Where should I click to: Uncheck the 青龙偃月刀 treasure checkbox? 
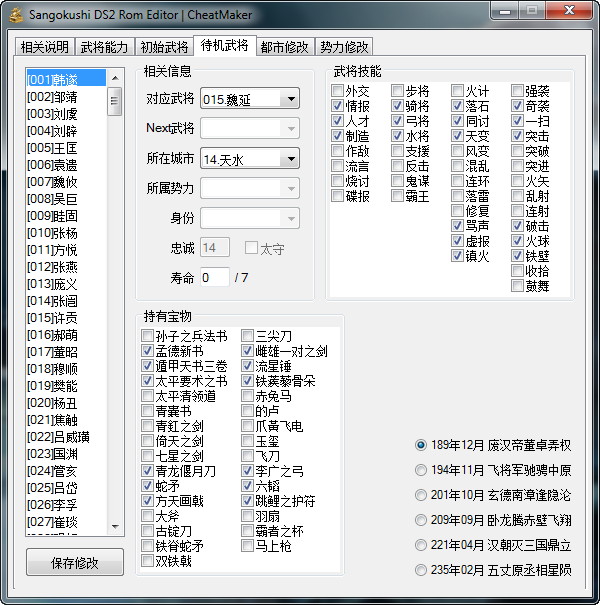tap(148, 471)
